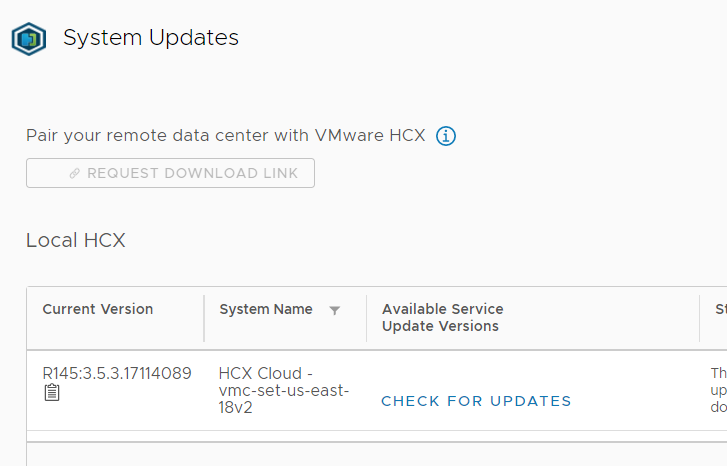727x466 pixels.
Task: Select the HCX Cloud vmc-set-us-east-18v2 cell
Action: point(283,391)
